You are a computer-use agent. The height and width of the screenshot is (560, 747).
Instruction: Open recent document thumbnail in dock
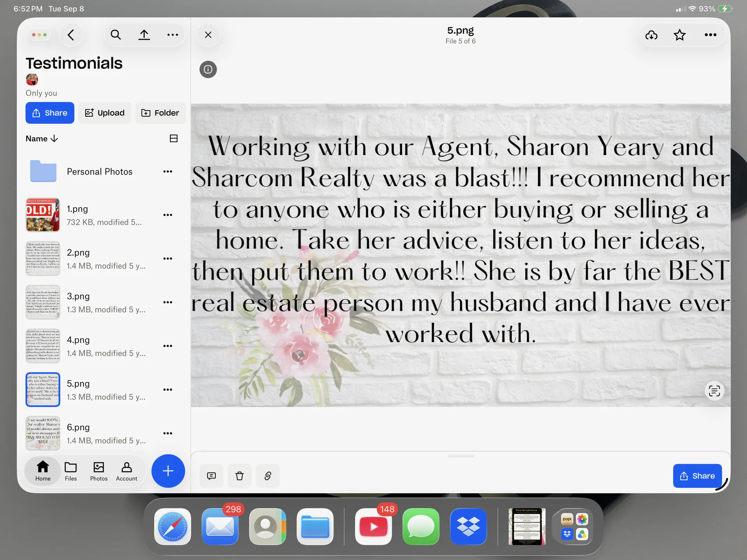pos(527,527)
